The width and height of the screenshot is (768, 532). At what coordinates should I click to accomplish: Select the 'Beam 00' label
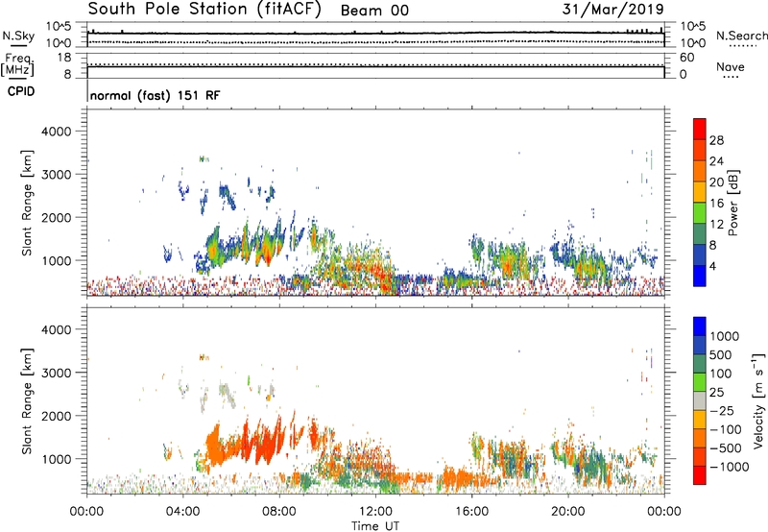click(374, 11)
